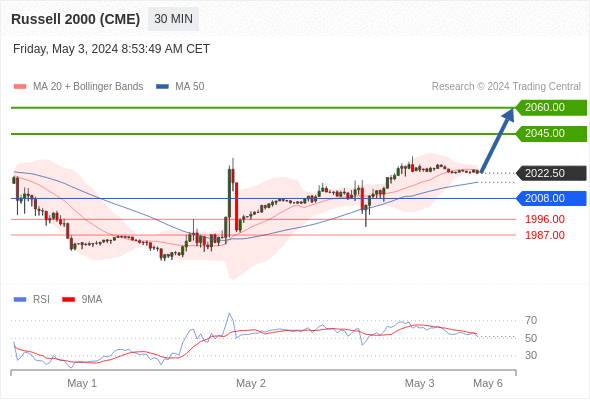
Task: Open the Research © 2024 Trading Central credit
Action: point(506,87)
